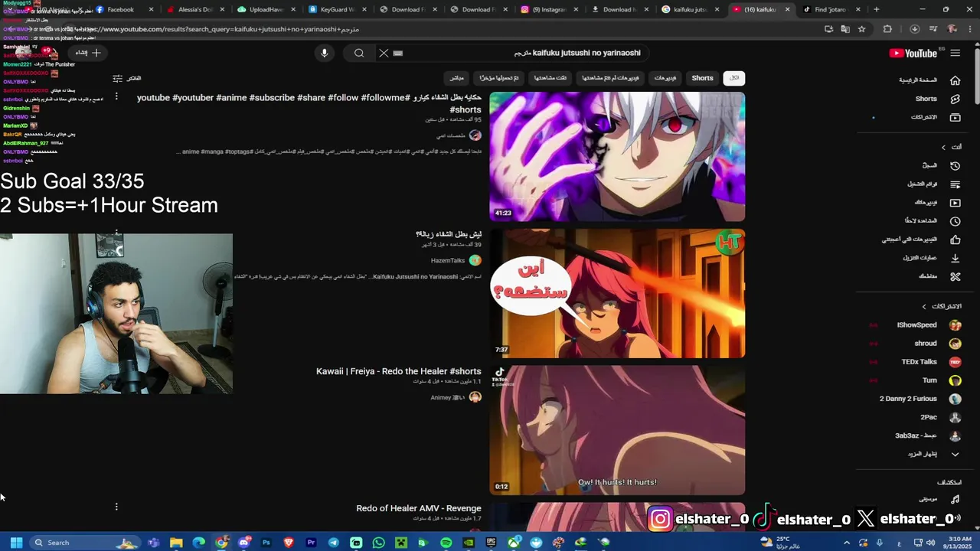The image size is (980, 551).
Task: Switch to the KeyGuard browser tab
Action: coord(337,9)
